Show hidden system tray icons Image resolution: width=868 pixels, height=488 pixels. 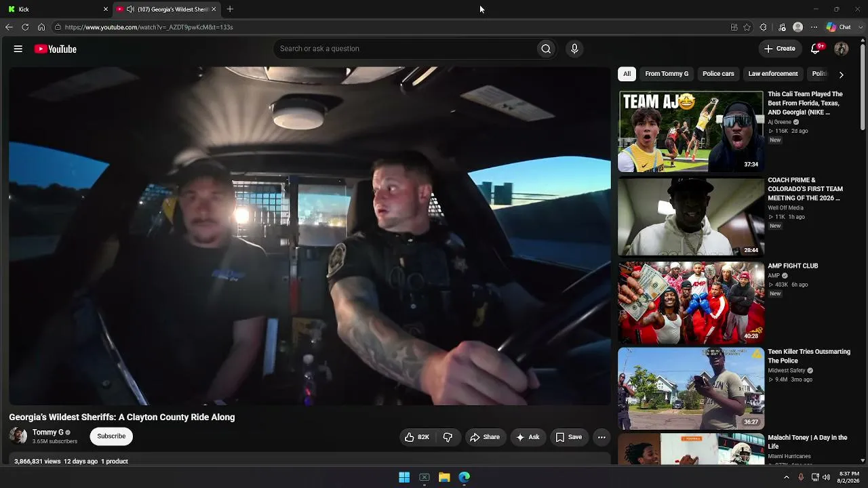[787, 477]
